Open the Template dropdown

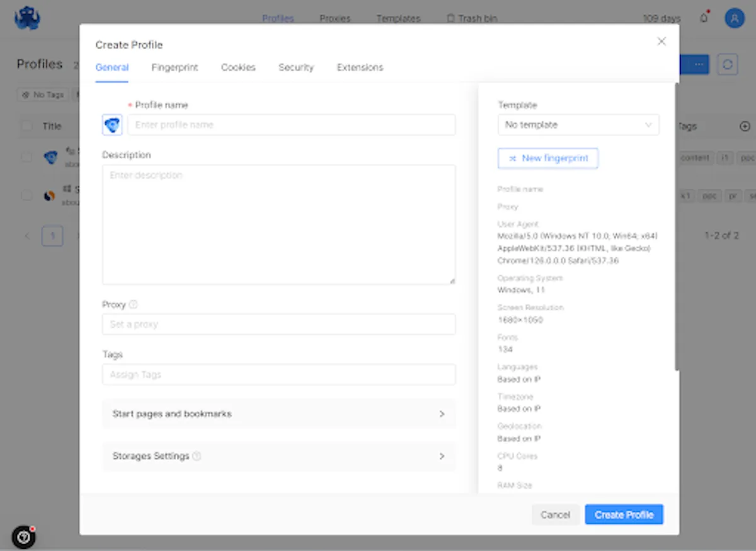tap(578, 125)
